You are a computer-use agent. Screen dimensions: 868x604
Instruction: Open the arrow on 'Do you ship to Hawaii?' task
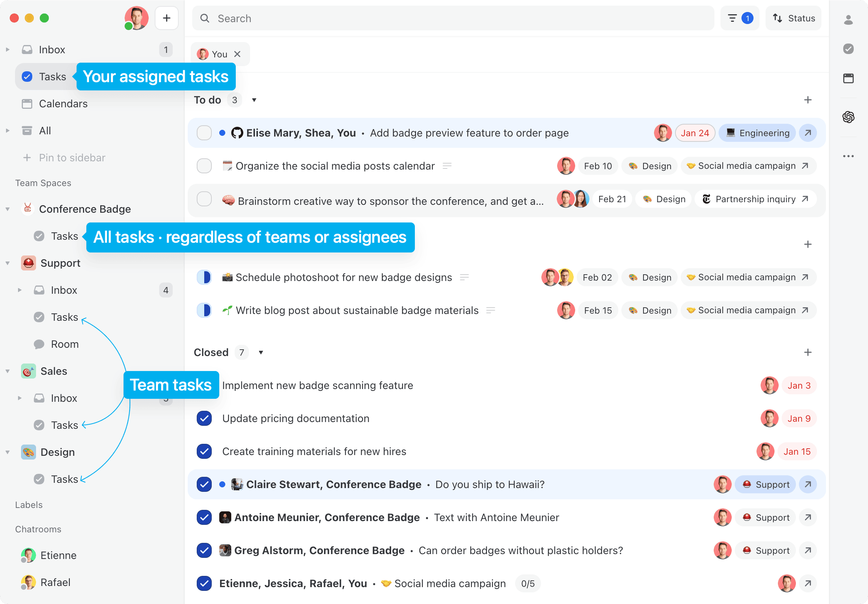(808, 484)
